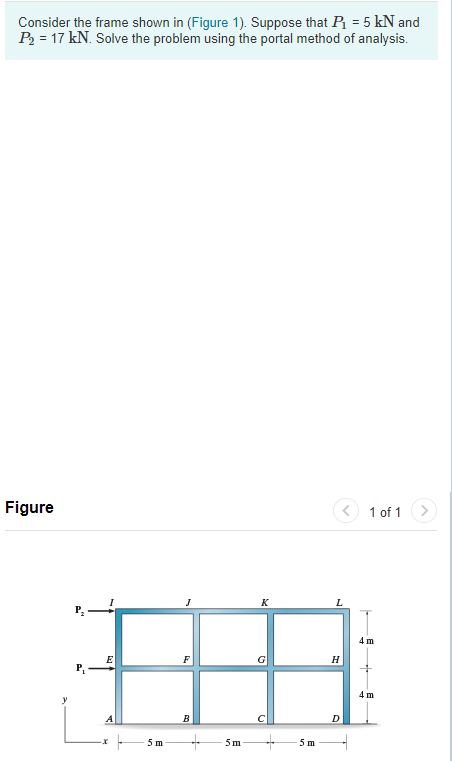Advance to next figure with right chevron
Viewport: 452px width, 761px height.
[424, 511]
